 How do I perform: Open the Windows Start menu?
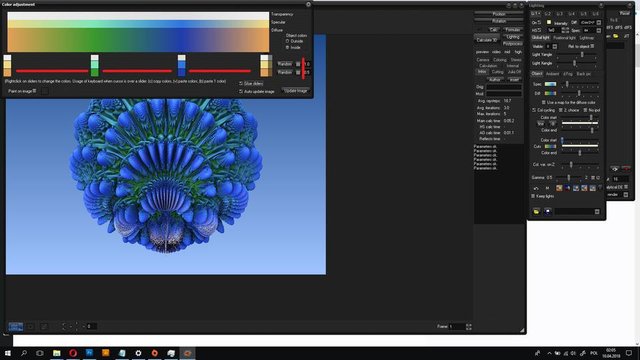coord(7,353)
